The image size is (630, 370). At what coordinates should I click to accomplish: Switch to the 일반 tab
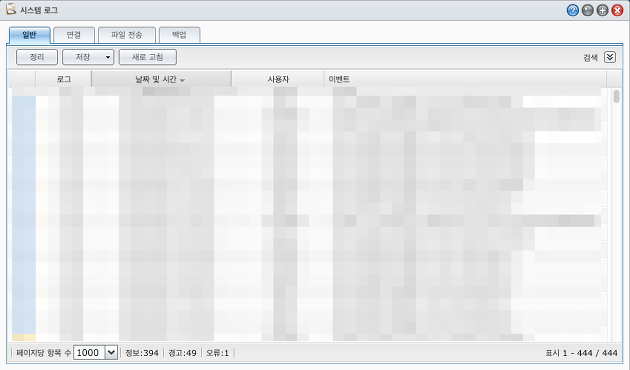[29, 35]
